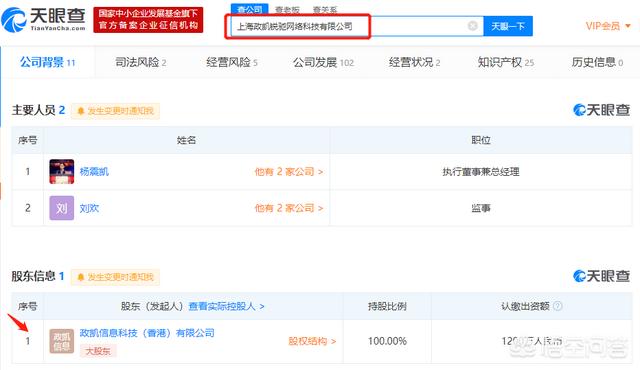Open 查看实际控股人 link
The width and height of the screenshot is (640, 370).
point(227,306)
